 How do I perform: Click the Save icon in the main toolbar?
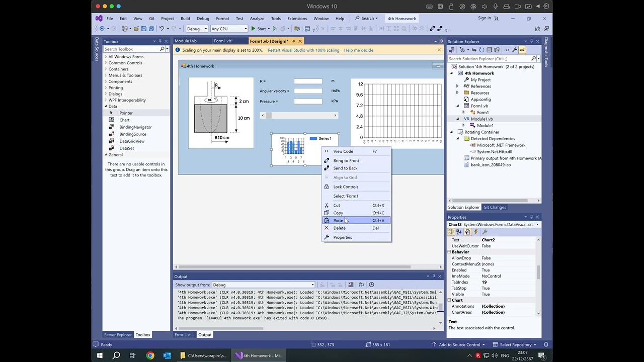(144, 29)
